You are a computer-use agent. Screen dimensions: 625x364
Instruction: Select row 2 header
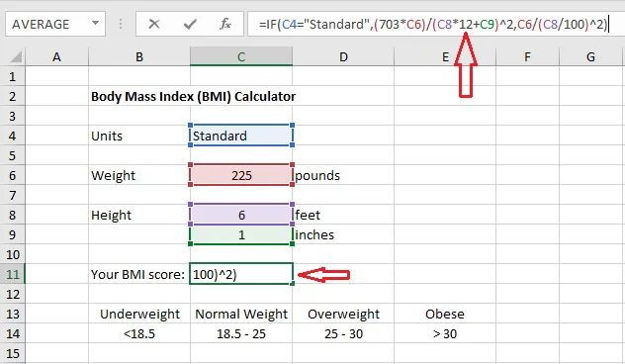tap(12, 96)
